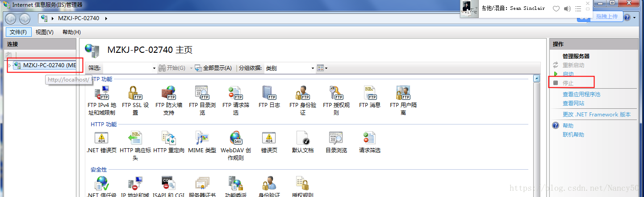Click the connections panel toolbar icon
Viewport: 644px width, 197px height.
pyautogui.click(x=8, y=54)
